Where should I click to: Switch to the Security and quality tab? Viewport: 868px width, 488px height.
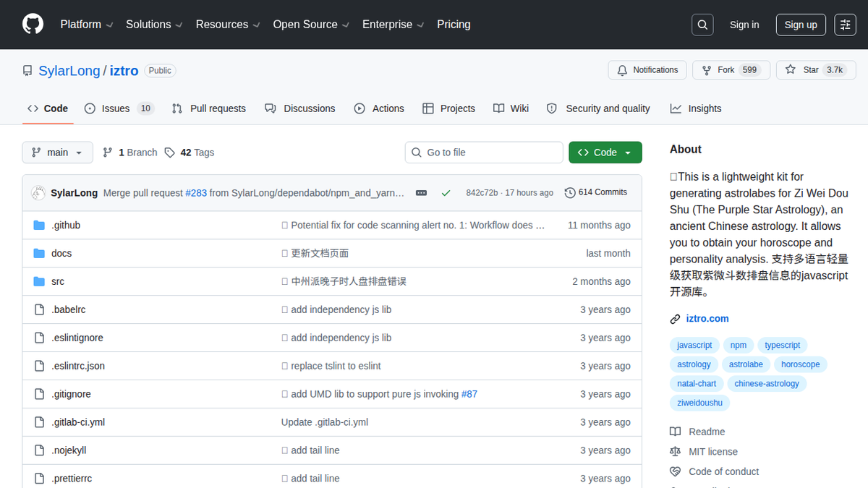point(598,108)
